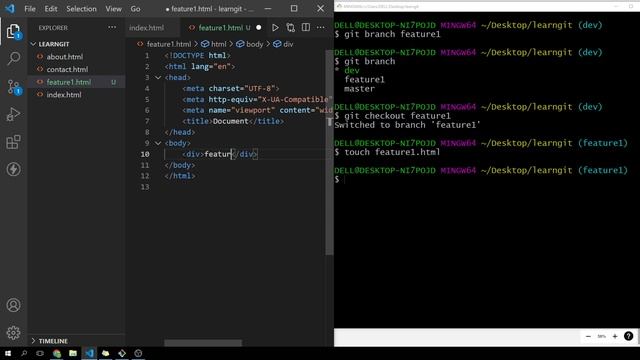
Task: Click body breadcrumb item
Action: 255,44
